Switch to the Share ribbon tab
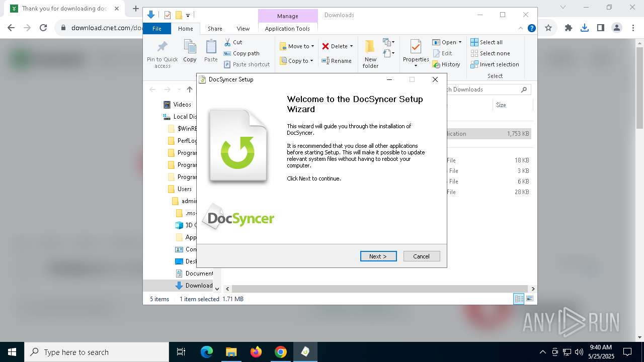The height and width of the screenshot is (362, 644). click(215, 29)
